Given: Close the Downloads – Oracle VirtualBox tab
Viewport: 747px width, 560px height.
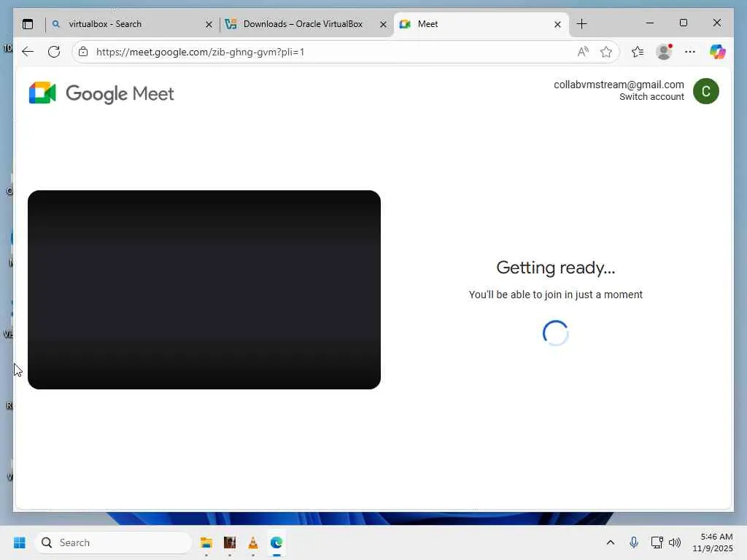Looking at the screenshot, I should (x=383, y=24).
